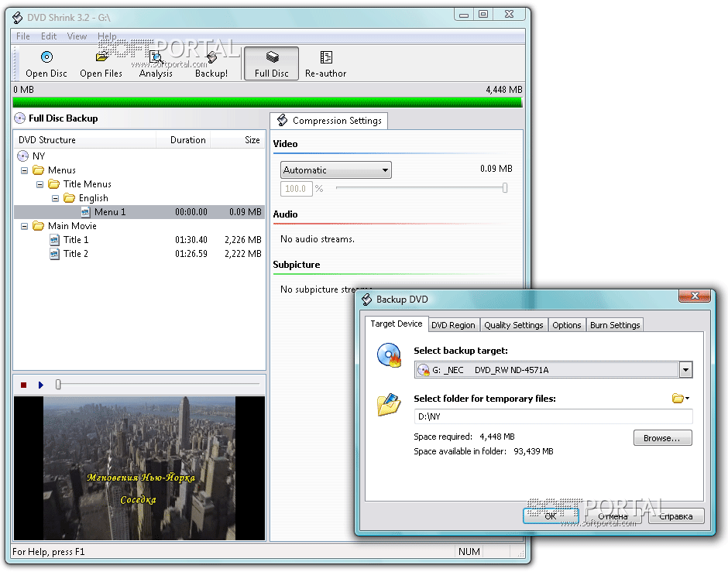Click the green disc size bar
The width and height of the screenshot is (728, 572).
[267, 102]
